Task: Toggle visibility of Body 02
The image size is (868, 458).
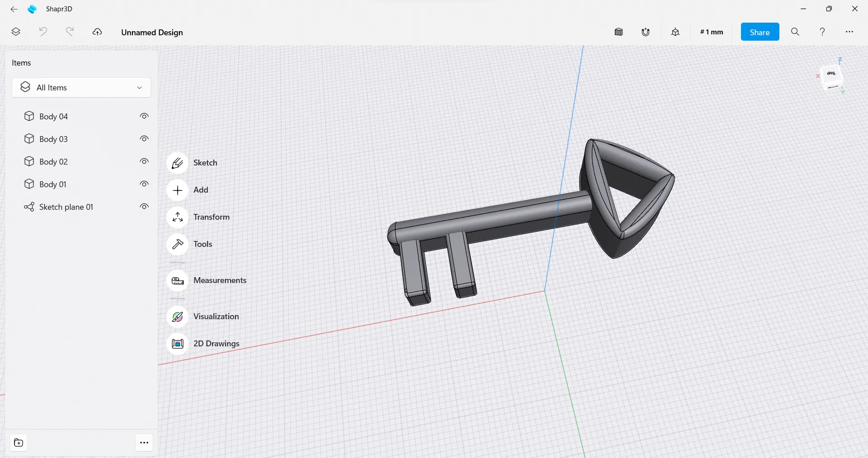Action: (x=144, y=161)
